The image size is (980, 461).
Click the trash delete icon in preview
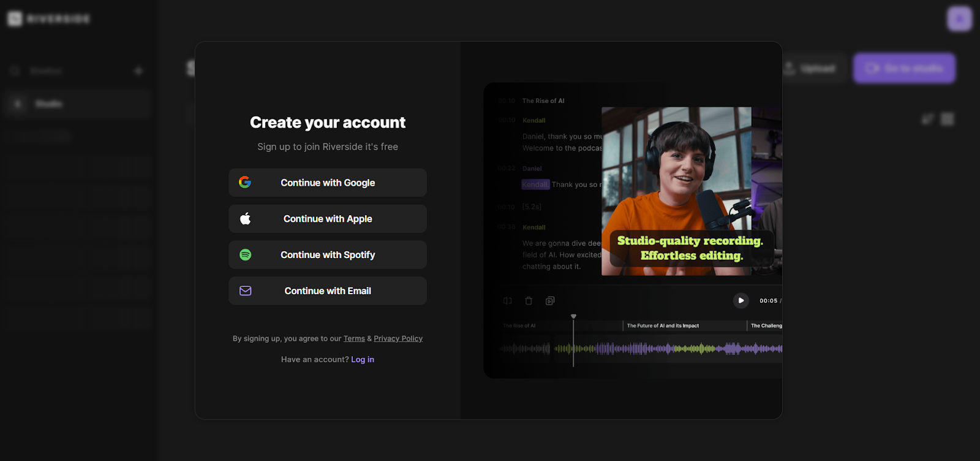coord(529,301)
